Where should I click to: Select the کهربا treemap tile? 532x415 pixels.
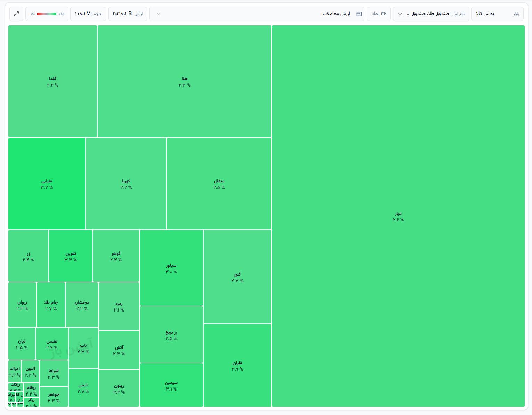(126, 183)
